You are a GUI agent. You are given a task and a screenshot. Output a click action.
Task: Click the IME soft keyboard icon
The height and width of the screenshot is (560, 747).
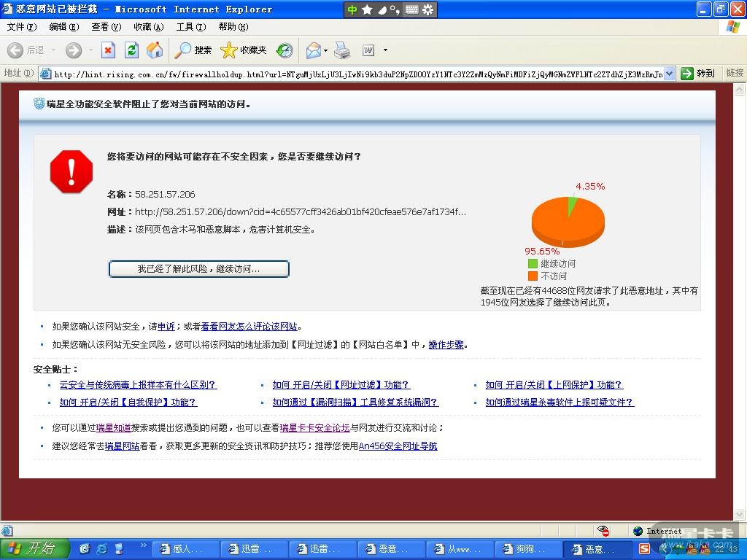pyautogui.click(x=411, y=9)
